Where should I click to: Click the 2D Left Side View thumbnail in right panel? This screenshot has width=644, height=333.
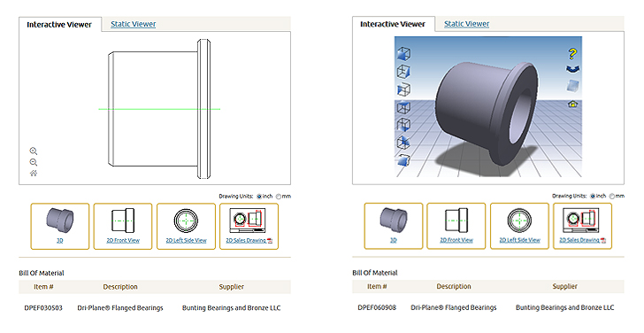point(519,226)
